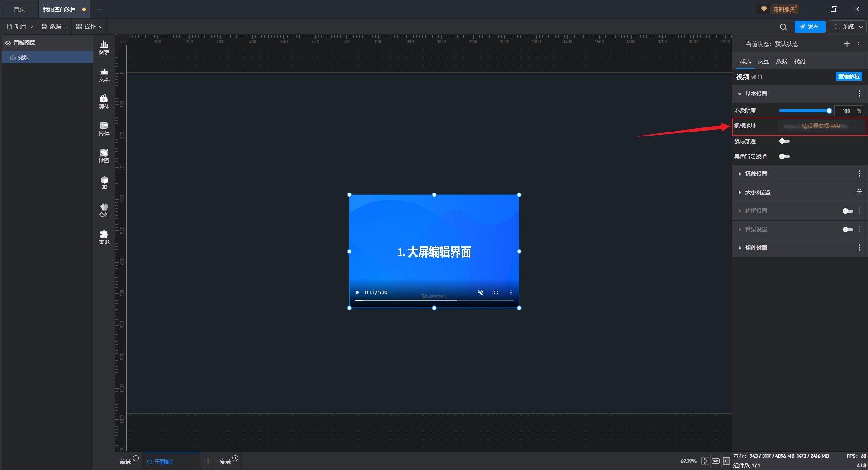Expand the state panel chevron arrow
This screenshot has height=470, width=868.
click(x=859, y=44)
